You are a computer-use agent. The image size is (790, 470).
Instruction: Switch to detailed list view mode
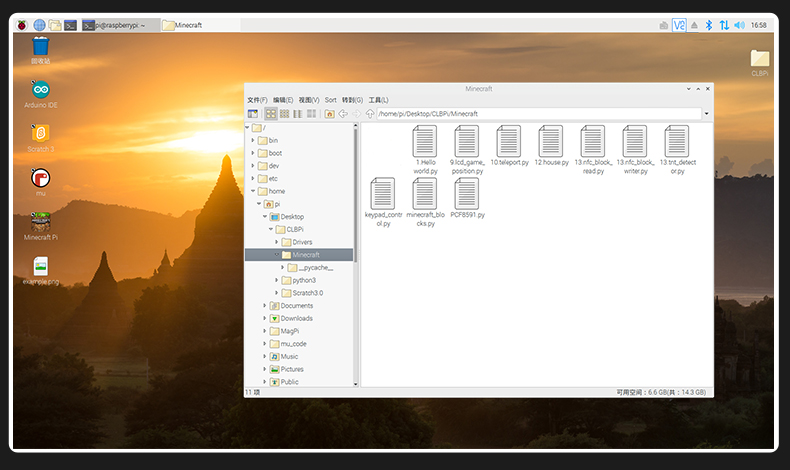(x=311, y=114)
